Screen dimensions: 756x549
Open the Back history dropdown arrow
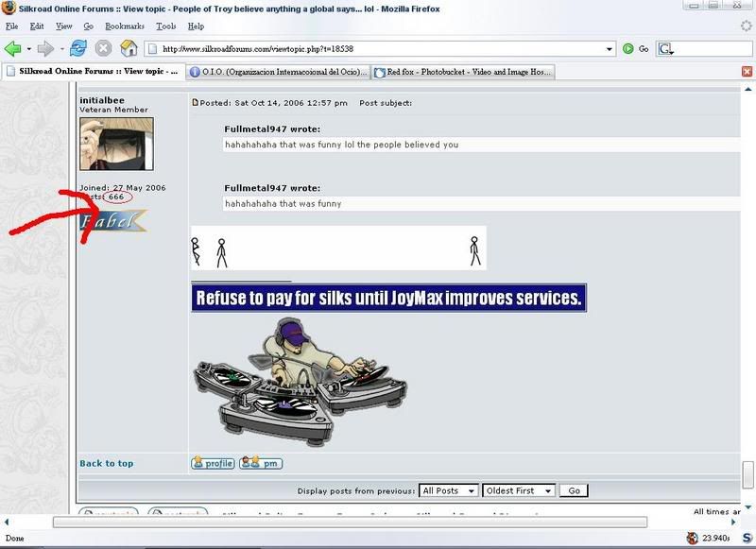pos(29,49)
